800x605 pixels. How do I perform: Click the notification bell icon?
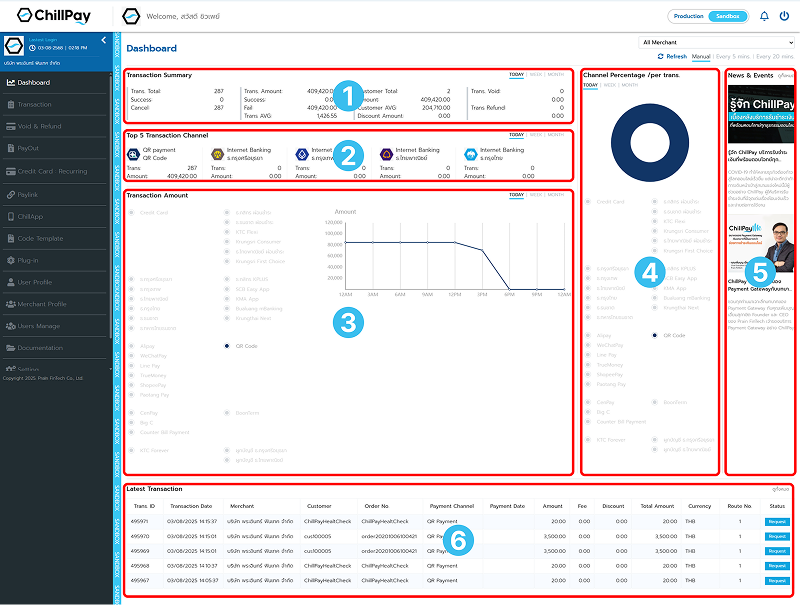click(765, 16)
